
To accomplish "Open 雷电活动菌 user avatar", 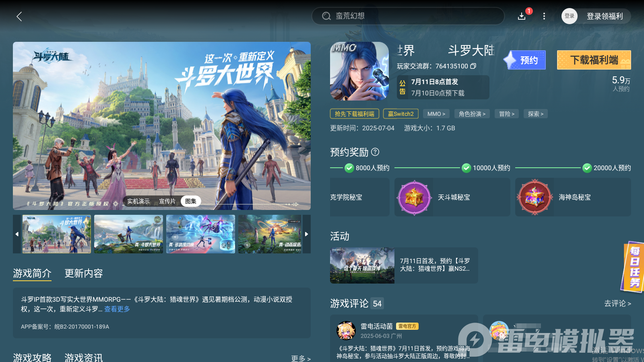I will [x=346, y=331].
